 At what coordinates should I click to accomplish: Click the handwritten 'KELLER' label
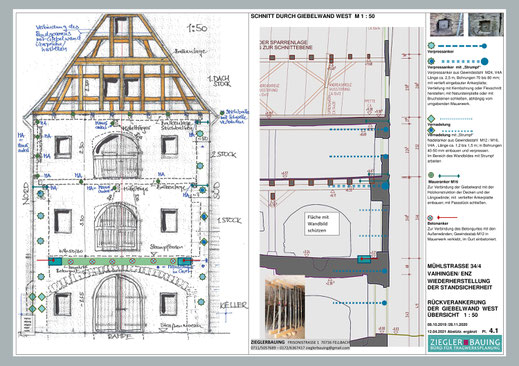point(234,305)
